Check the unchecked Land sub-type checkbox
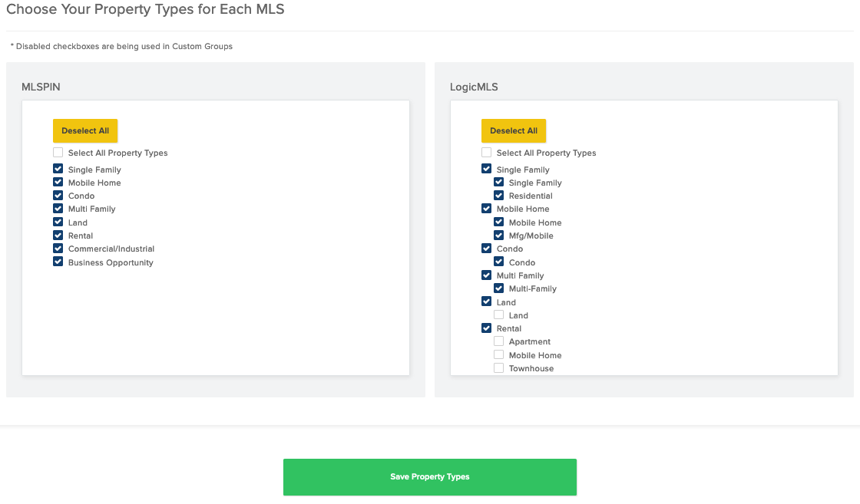 [498, 315]
